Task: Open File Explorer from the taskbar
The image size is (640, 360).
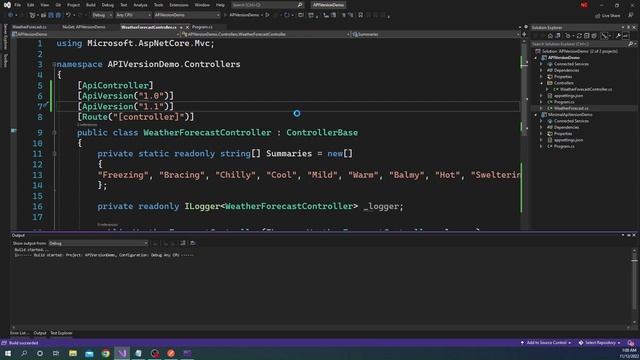Action: click(x=73, y=353)
